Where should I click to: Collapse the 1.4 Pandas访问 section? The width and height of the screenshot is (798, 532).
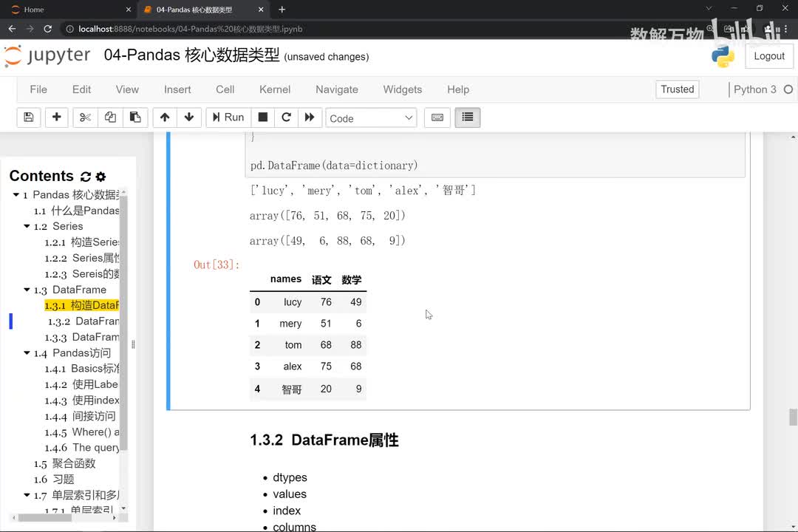(27, 352)
